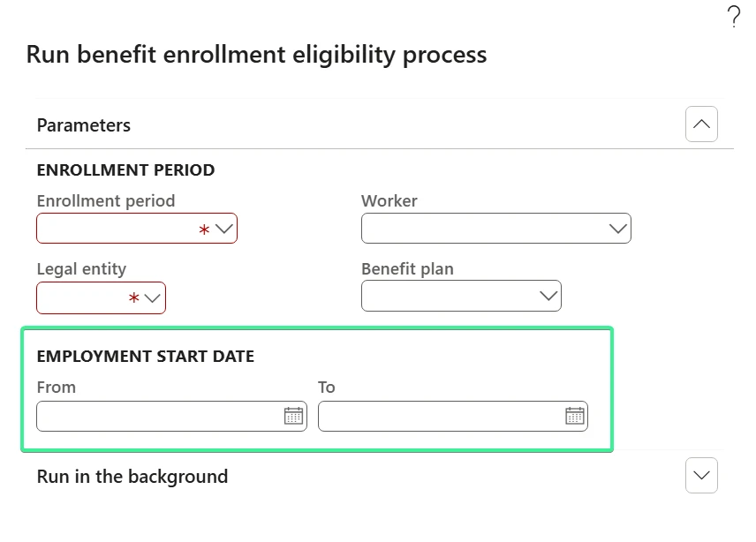The image size is (756, 542).
Task: Open the Benefit plan dropdown arrow
Action: (x=548, y=297)
